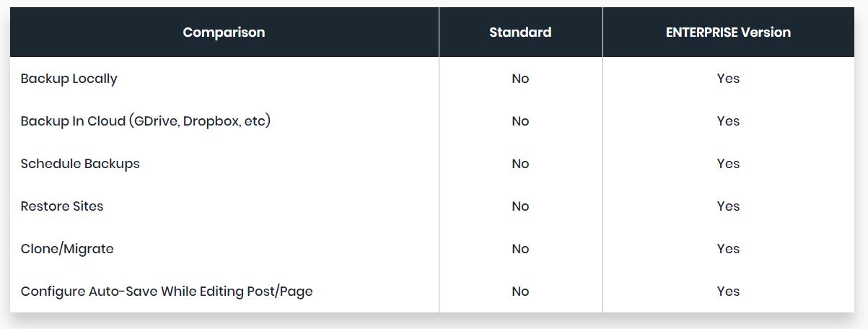Viewport: 868px width, 329px height.
Task: Click Enterprise 'Yes' for Backup In Cloud
Action: point(728,121)
